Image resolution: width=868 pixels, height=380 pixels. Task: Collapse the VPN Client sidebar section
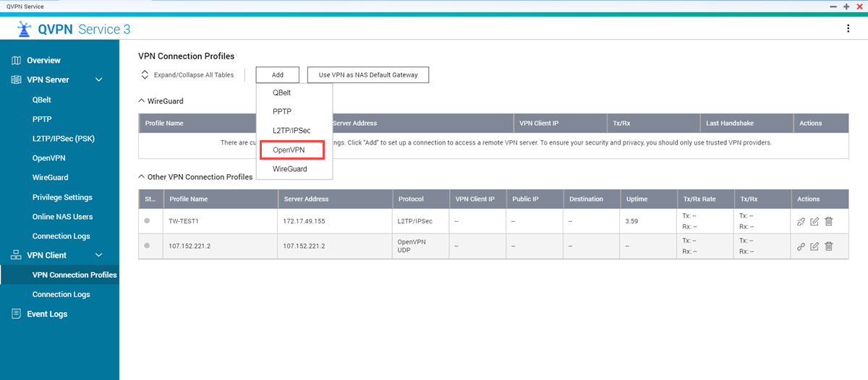tap(99, 255)
